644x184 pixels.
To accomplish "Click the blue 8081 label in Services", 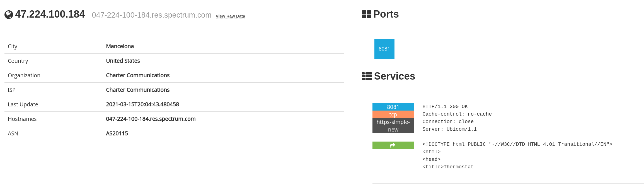I will 393,107.
